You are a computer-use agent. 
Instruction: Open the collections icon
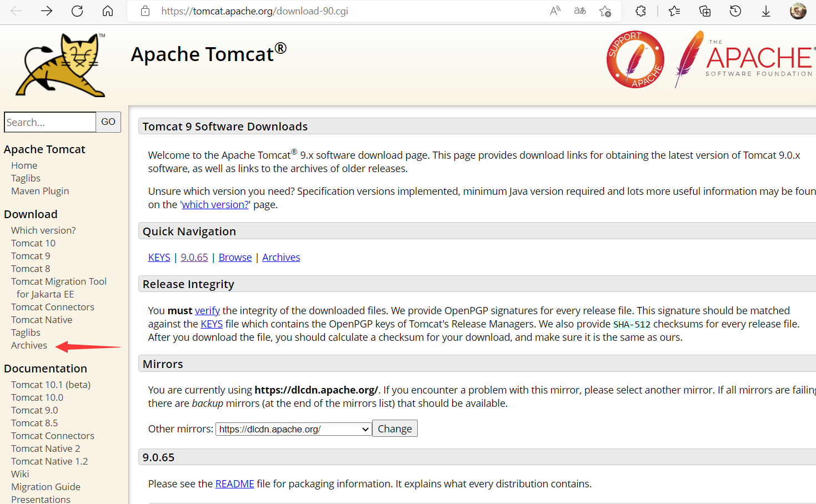705,11
